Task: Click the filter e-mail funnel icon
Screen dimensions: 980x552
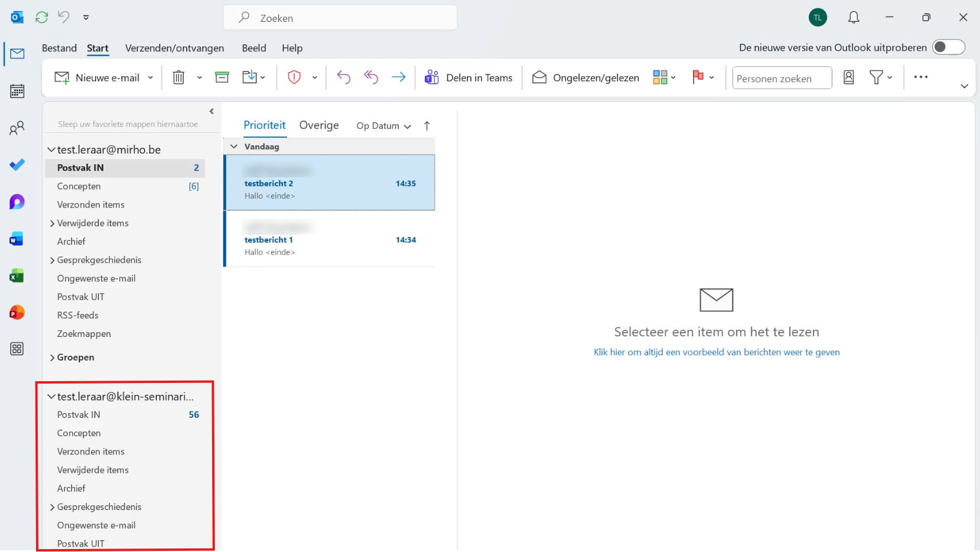Action: coord(877,77)
